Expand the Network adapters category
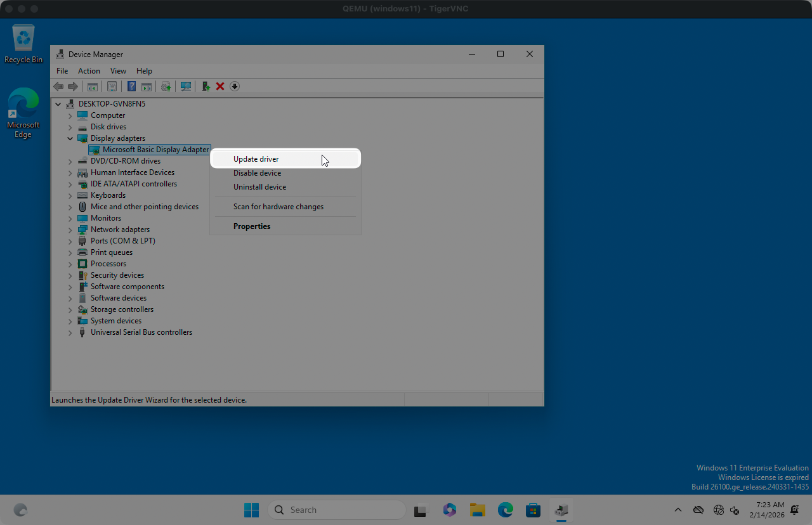Viewport: 812px width, 525px height. (x=70, y=230)
